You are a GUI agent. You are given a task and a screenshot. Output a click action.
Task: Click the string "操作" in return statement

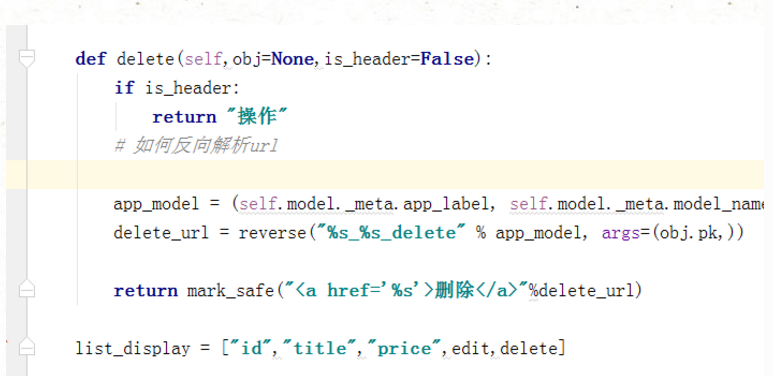click(x=256, y=117)
